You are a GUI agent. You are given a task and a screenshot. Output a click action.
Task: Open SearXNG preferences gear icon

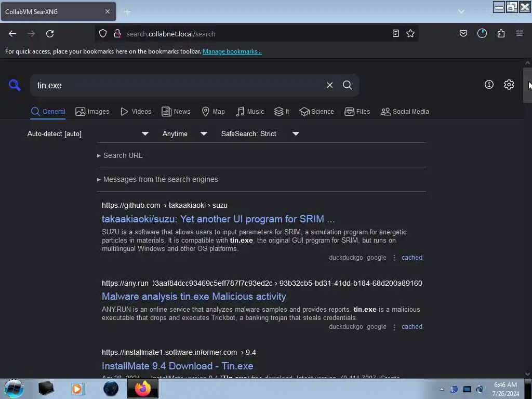point(509,85)
